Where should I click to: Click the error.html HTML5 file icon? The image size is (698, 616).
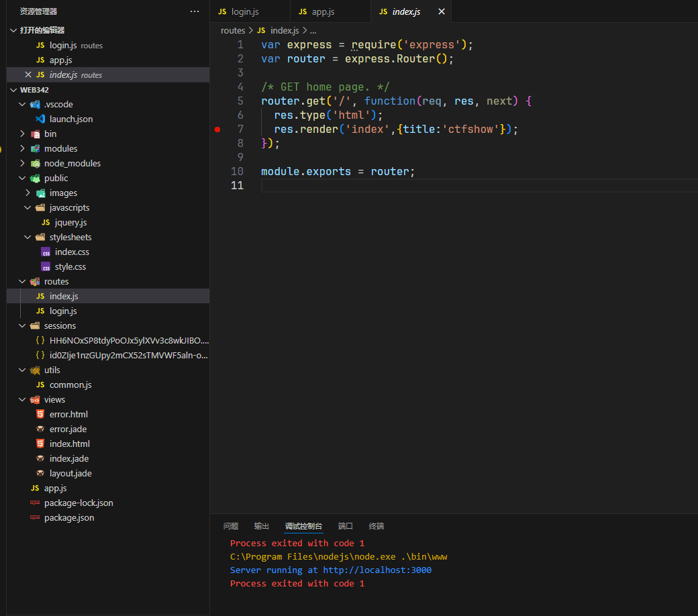tap(40, 414)
